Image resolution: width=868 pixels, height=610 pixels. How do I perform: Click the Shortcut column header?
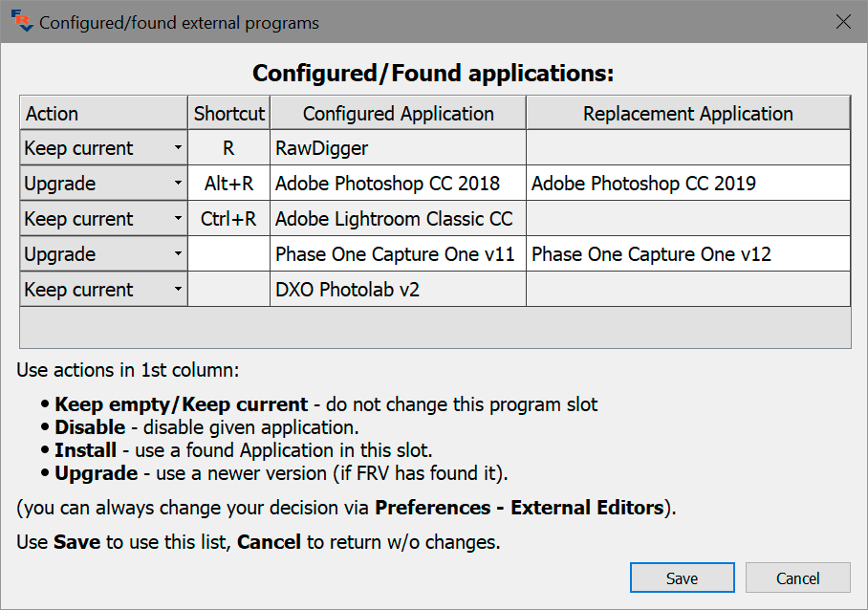click(229, 114)
